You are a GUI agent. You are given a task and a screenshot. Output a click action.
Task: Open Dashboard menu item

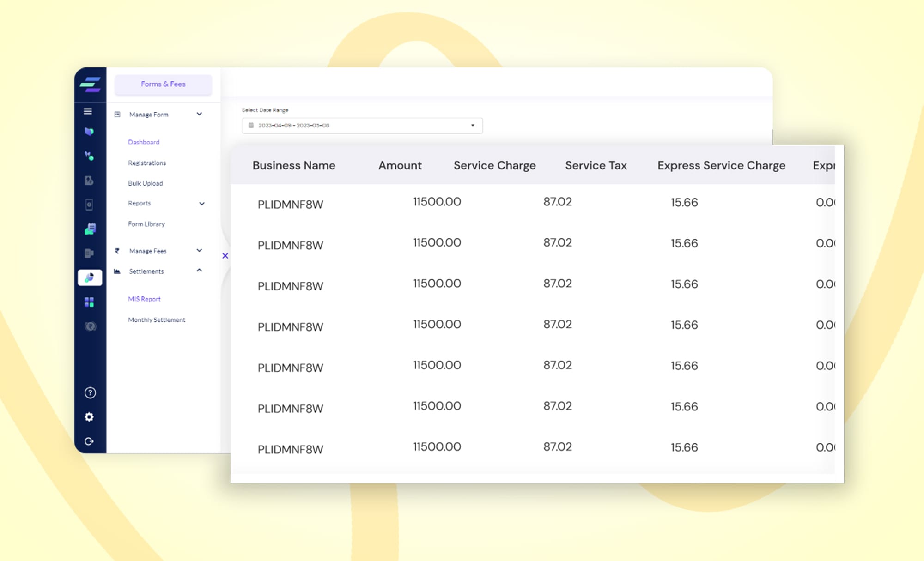[144, 142]
